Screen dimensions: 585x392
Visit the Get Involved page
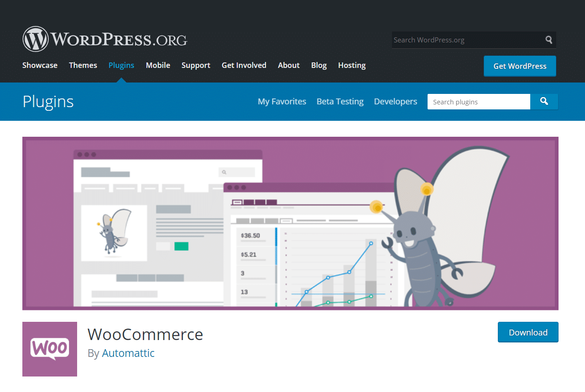click(244, 65)
